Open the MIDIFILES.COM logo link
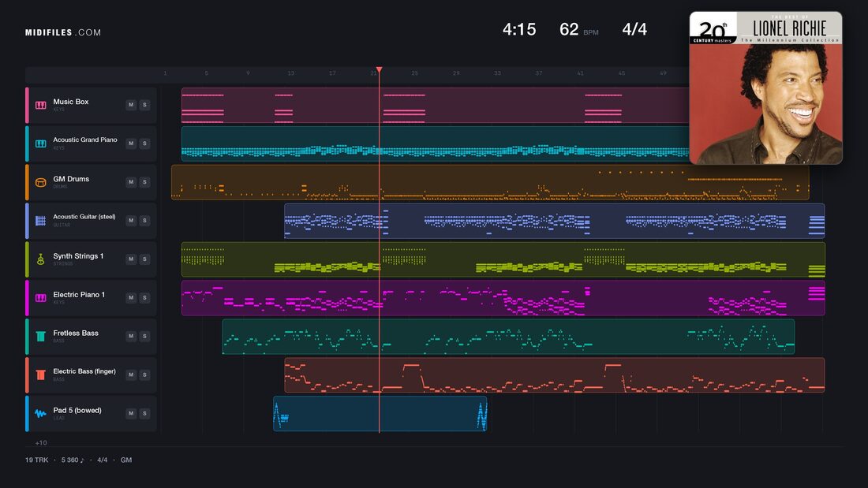This screenshot has height=488, width=868. tap(63, 32)
